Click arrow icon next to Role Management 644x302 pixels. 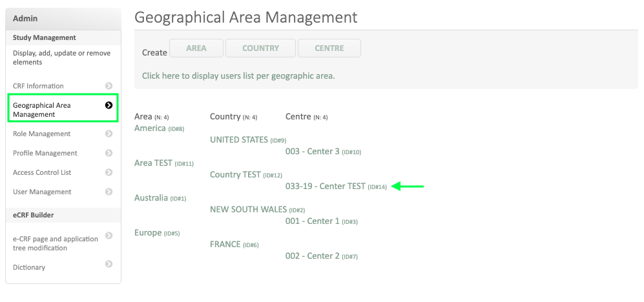109,134
